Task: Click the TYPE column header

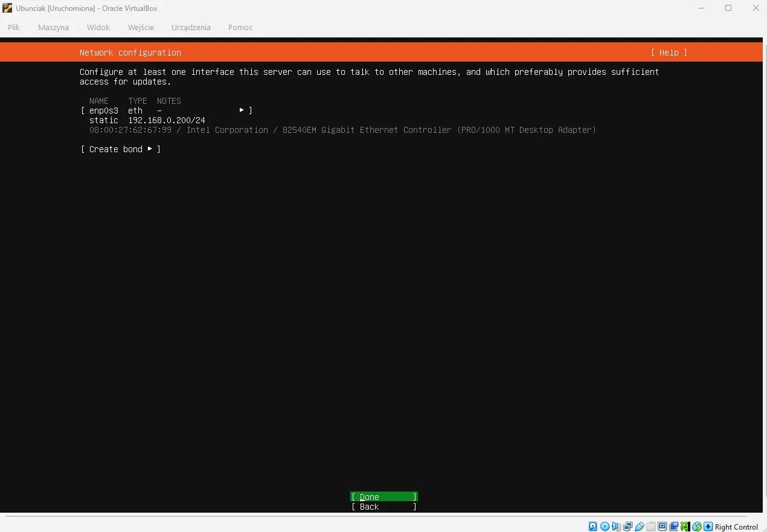Action: coord(138,101)
